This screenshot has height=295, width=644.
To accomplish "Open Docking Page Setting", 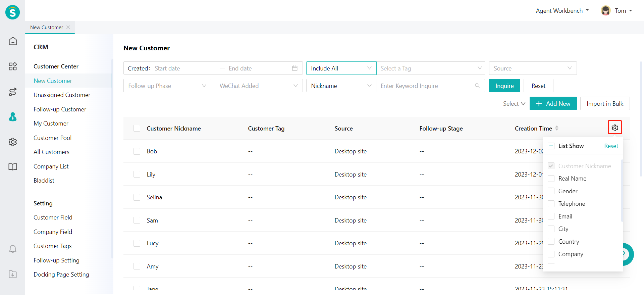I will [61, 275].
